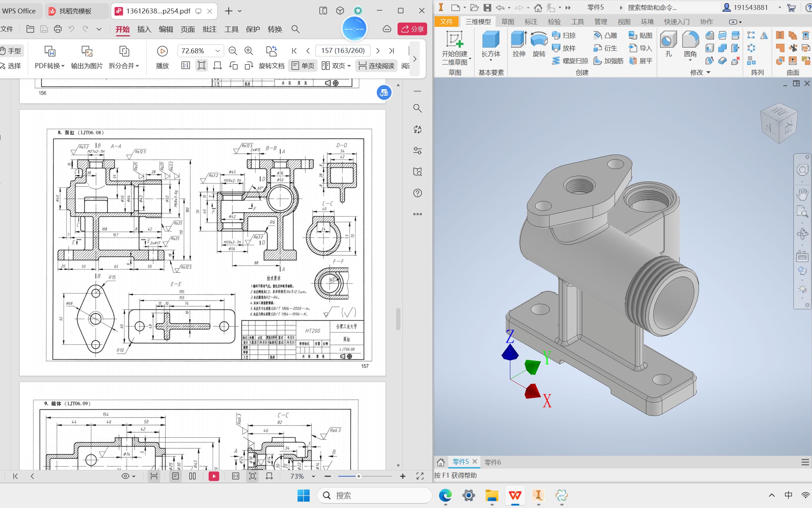Toggle Select (选择) tool in WPS

11,66
